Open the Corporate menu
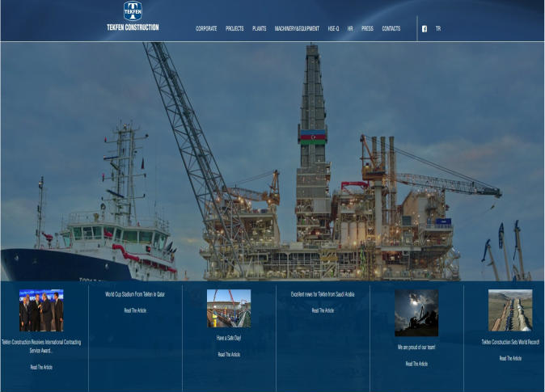 pos(206,28)
